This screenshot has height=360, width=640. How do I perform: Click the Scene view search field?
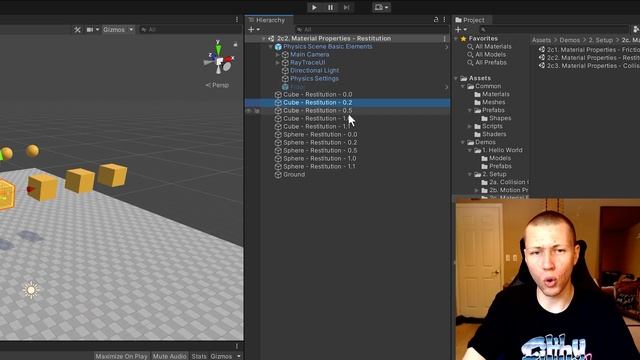190,29
